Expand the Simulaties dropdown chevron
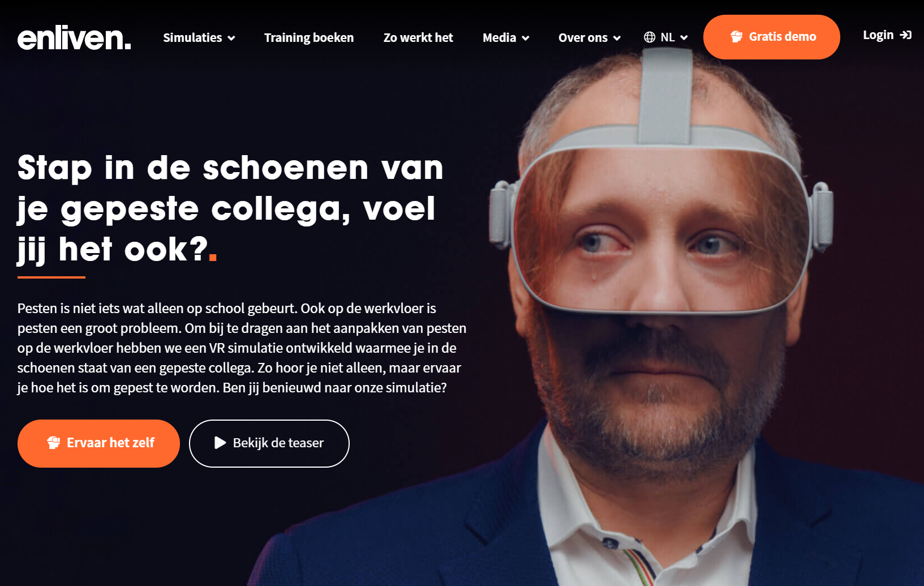Screen dimensions: 924x586 point(231,38)
